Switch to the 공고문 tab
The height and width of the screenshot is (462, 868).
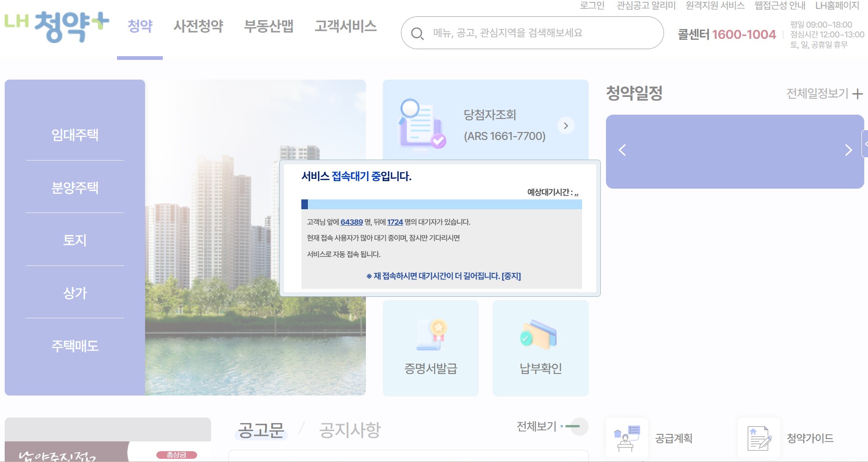click(261, 430)
